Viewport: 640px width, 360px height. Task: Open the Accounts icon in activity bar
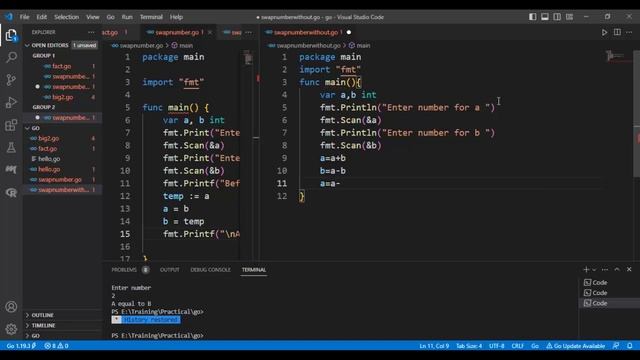(x=11, y=307)
